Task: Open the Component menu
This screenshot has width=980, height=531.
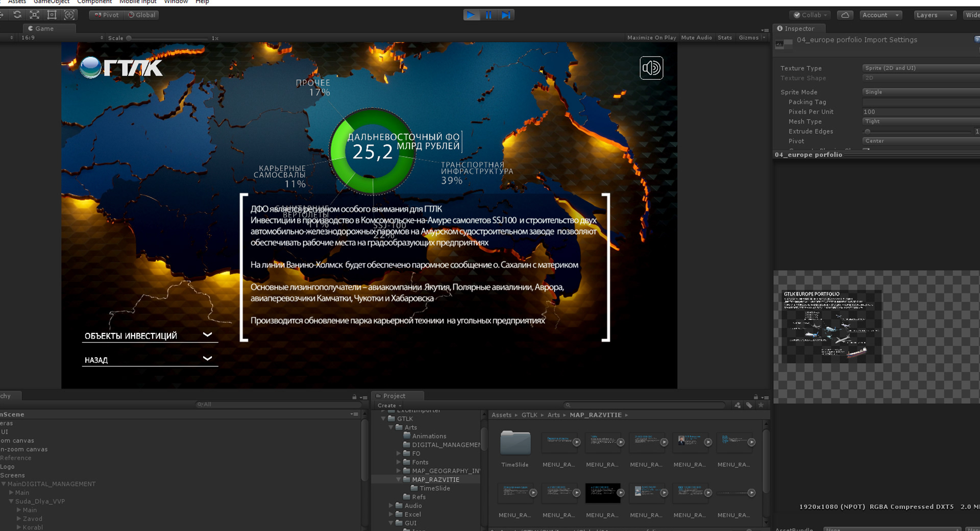Action: coord(94,2)
